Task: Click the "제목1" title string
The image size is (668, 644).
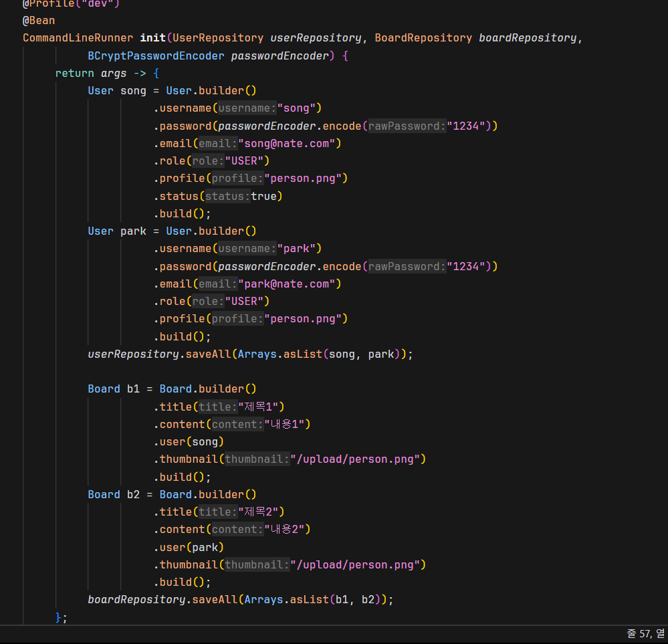Action: point(258,407)
